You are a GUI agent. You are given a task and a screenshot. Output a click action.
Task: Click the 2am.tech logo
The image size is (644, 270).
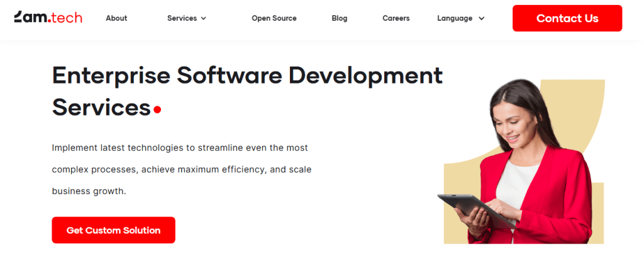tap(48, 18)
